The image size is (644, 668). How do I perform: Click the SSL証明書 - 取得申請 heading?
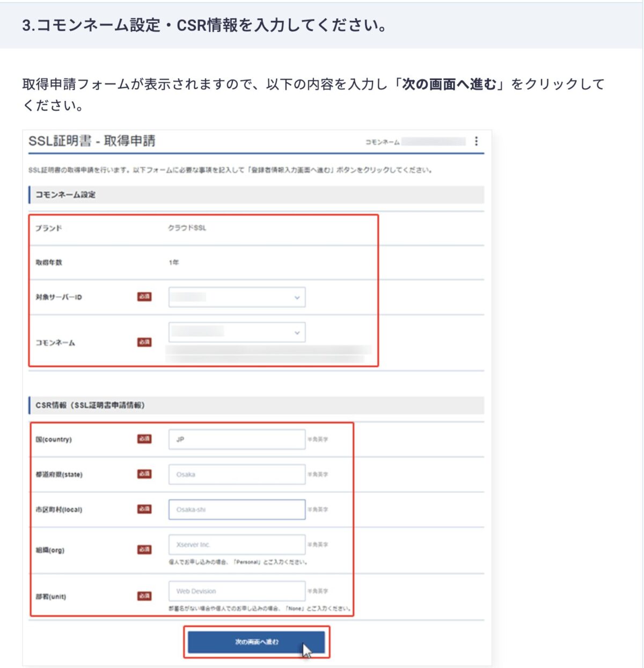click(x=92, y=141)
